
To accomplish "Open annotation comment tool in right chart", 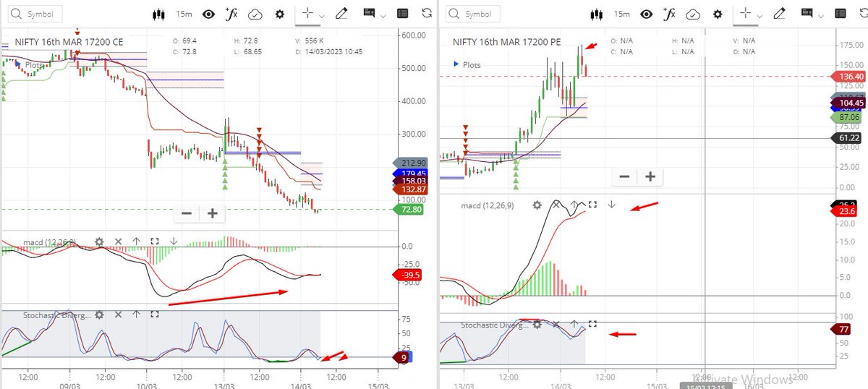I will [808, 14].
